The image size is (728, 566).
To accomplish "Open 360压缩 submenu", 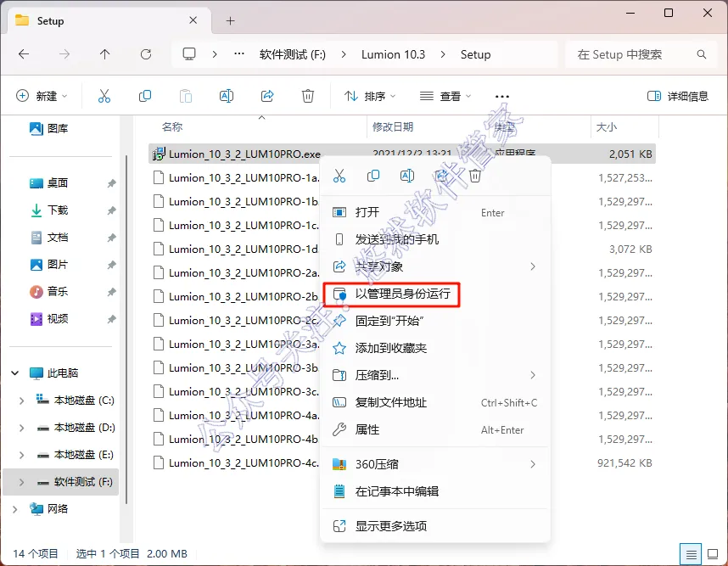I will (435, 464).
